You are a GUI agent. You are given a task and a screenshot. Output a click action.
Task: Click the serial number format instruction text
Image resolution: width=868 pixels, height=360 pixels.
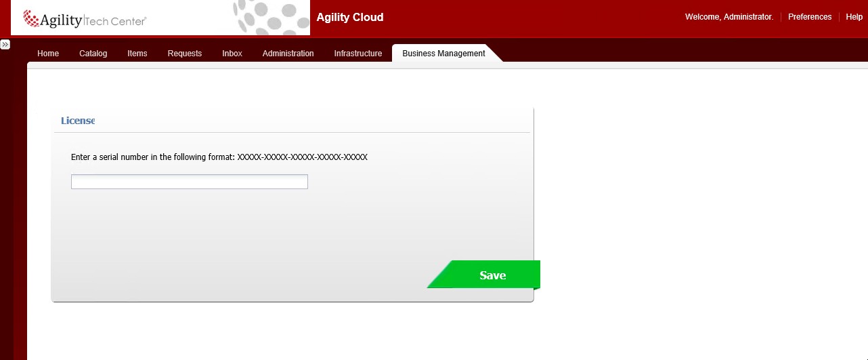219,157
